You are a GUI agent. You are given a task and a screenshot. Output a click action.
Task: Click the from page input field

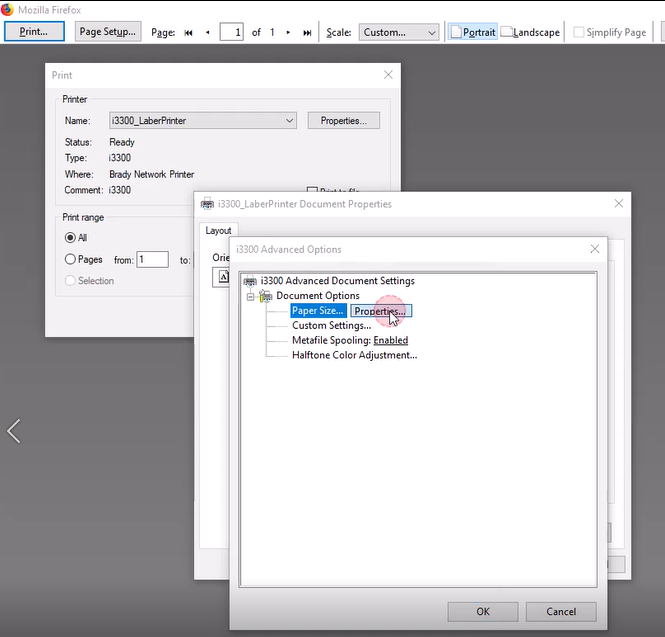pos(153,259)
